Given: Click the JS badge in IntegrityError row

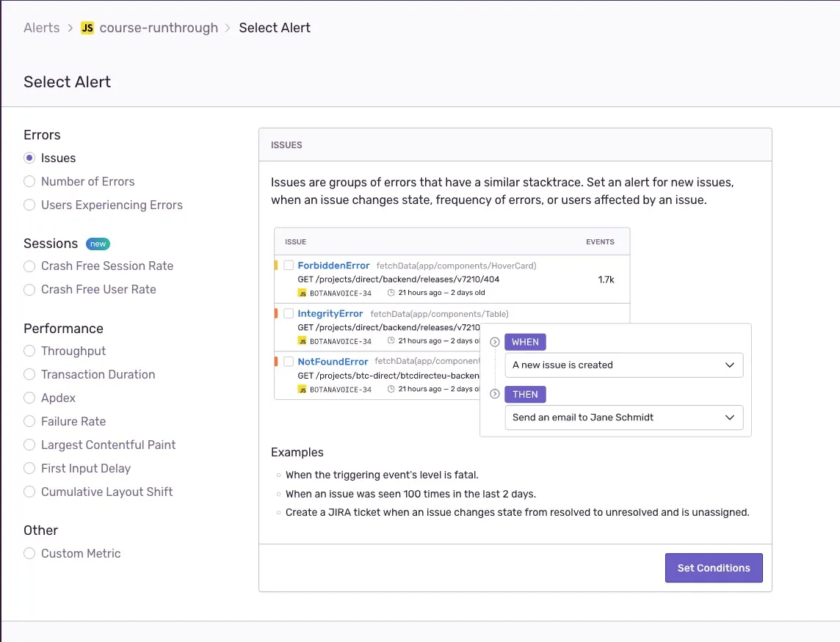Looking at the screenshot, I should click(x=303, y=342).
